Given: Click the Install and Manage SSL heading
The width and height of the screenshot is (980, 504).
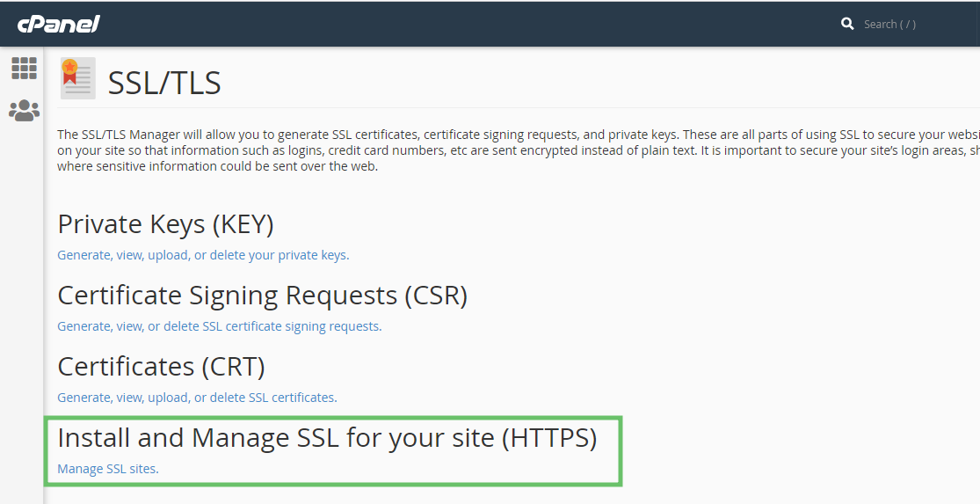Looking at the screenshot, I should 327,437.
